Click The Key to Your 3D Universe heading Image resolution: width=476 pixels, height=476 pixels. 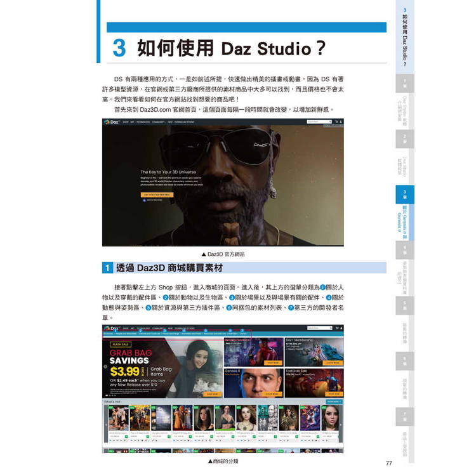pos(168,172)
